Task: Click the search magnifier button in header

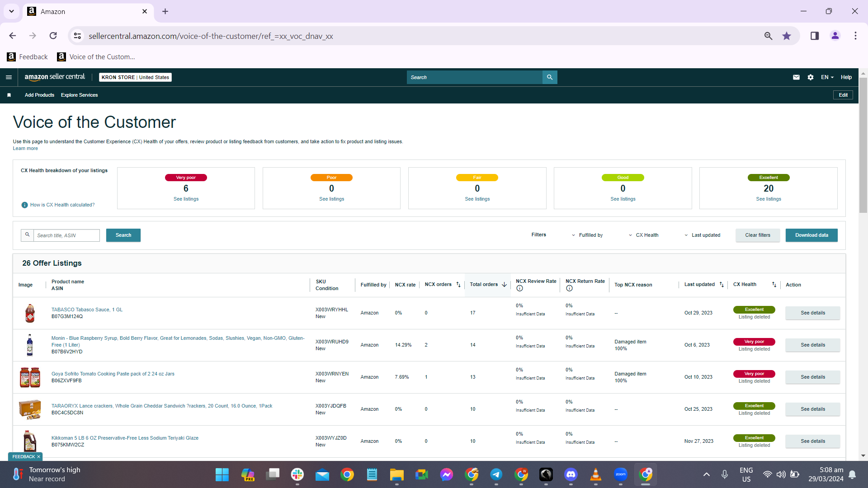Action: pyautogui.click(x=550, y=77)
